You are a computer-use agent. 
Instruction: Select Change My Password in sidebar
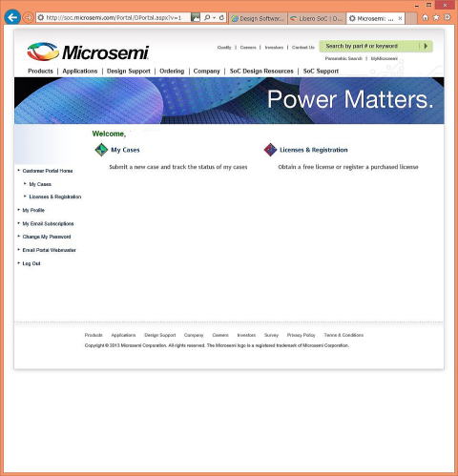[x=47, y=237]
